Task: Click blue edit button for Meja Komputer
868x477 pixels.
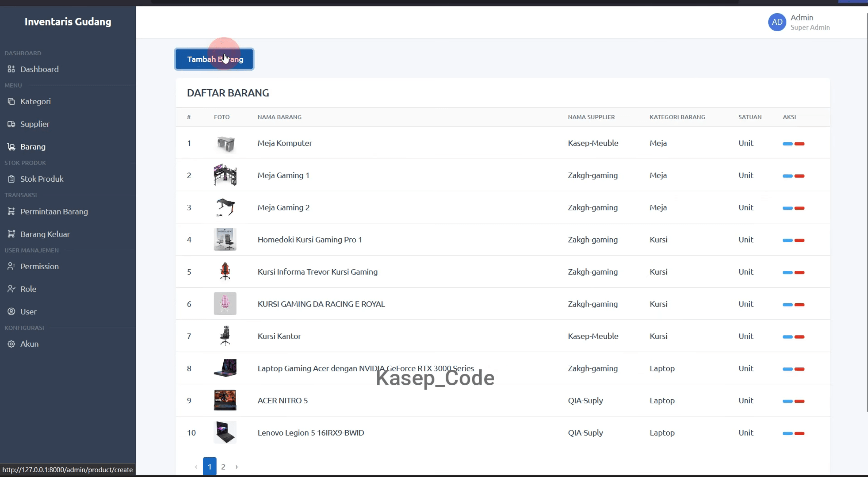Action: tap(787, 144)
